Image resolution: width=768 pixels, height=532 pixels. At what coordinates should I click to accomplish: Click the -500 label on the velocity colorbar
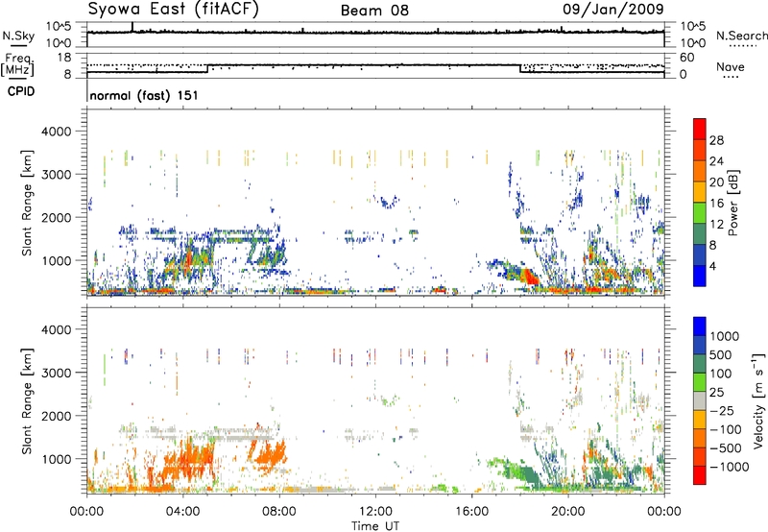(726, 448)
